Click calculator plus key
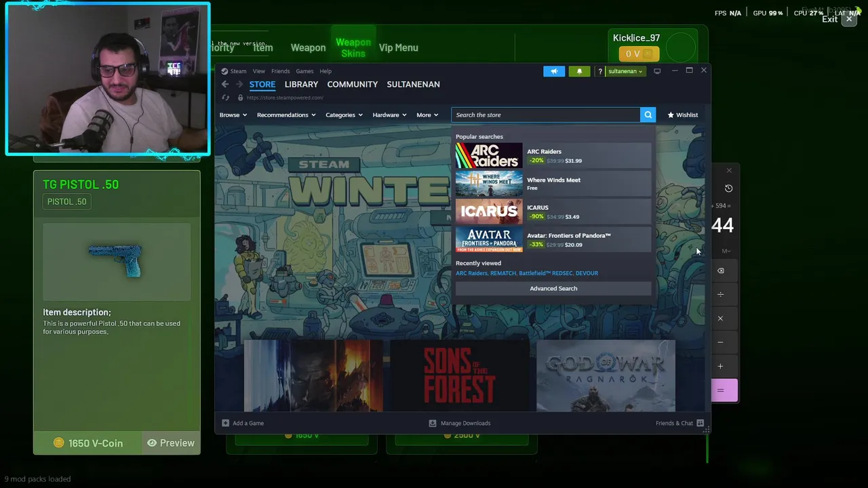This screenshot has height=488, width=868. coord(721,366)
